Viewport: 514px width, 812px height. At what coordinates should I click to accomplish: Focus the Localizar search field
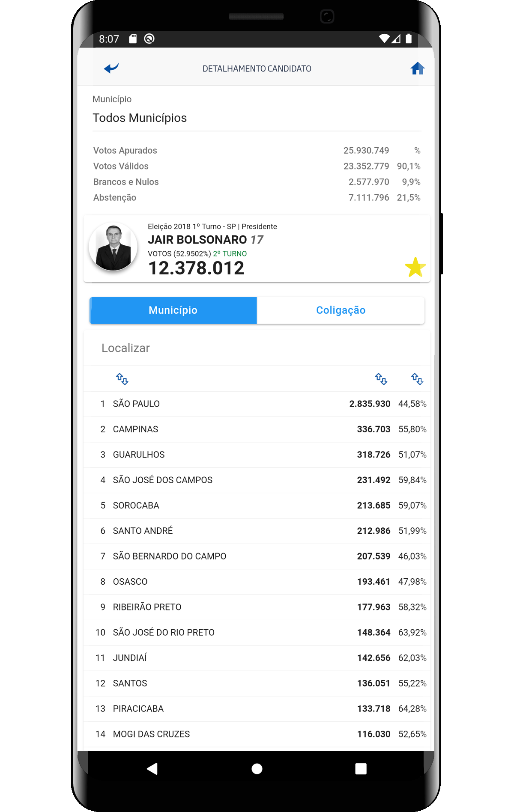pos(256,348)
